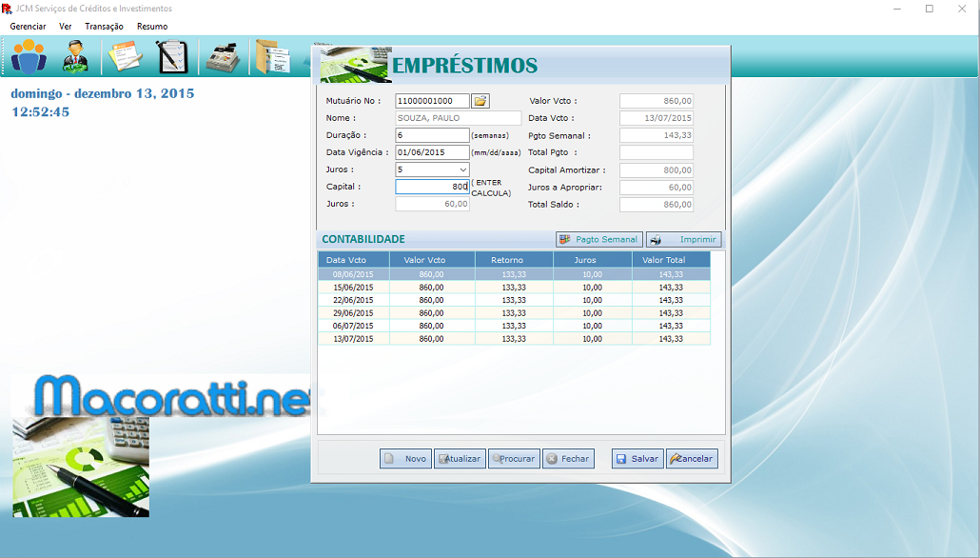This screenshot has width=980, height=558.
Task: Open the cash register toolbar icon
Action: (223, 57)
